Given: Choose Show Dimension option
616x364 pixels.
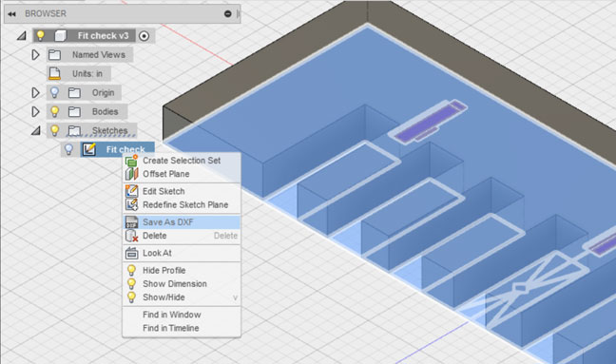Looking at the screenshot, I should point(182,284).
